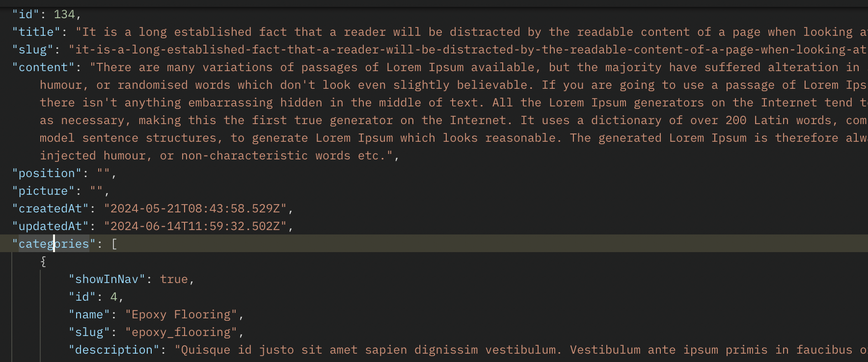868x362 pixels.
Task: Click the nested id value 4
Action: click(x=114, y=297)
